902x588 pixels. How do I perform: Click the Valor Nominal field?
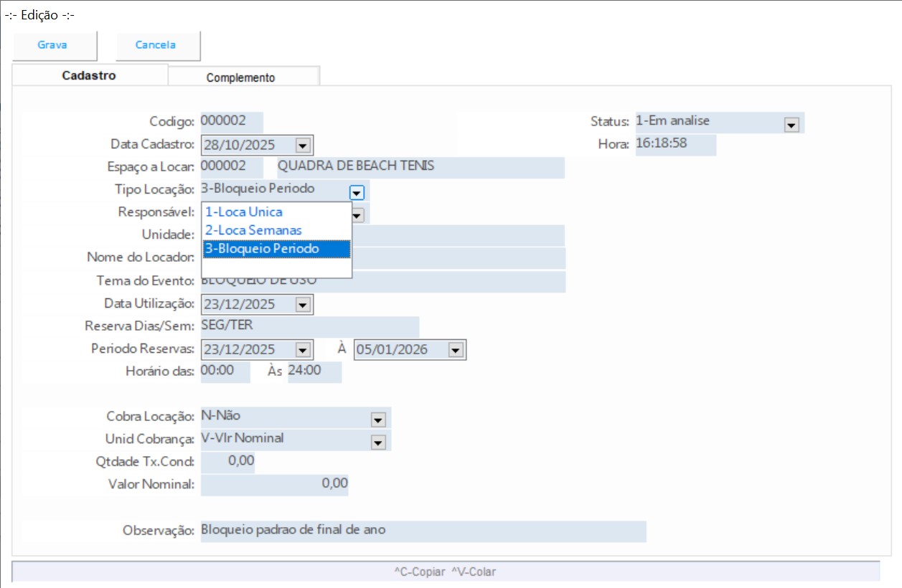point(274,485)
